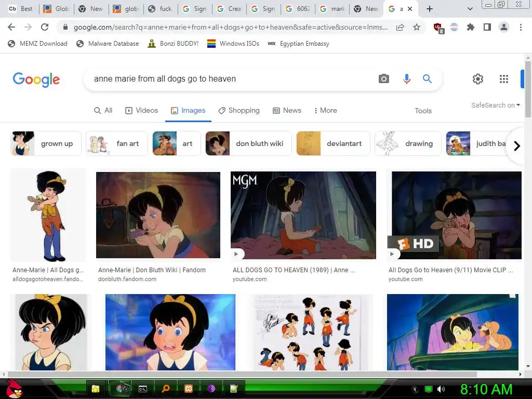Switch to the Videos results tab
Image resolution: width=532 pixels, height=399 pixels.
pos(141,110)
